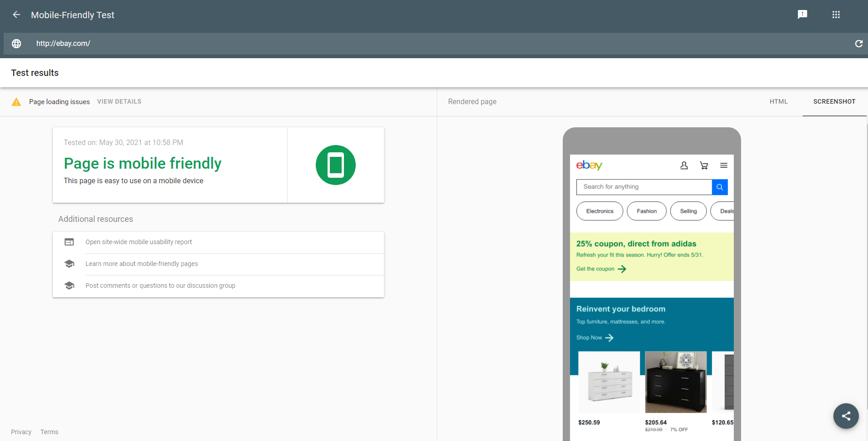Open the Terms link in footer

point(49,432)
